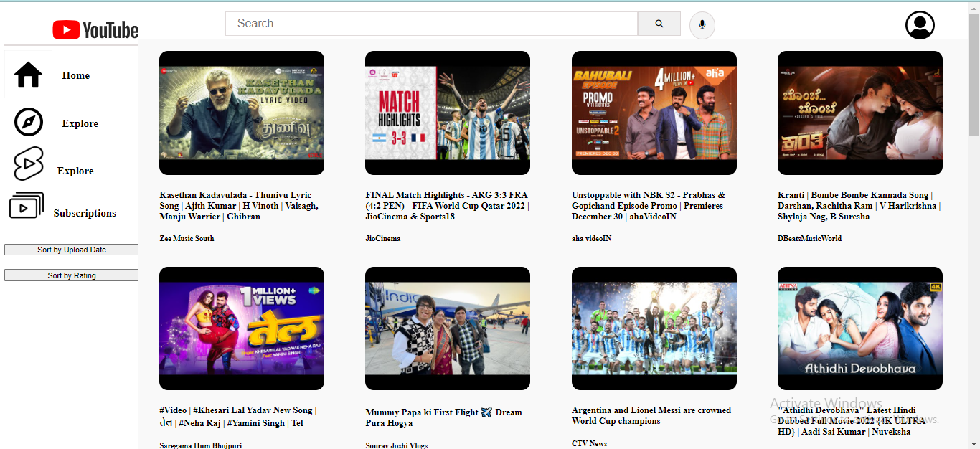Play the FIFA World Cup final highlights video
This screenshot has height=449, width=980.
pyautogui.click(x=447, y=112)
